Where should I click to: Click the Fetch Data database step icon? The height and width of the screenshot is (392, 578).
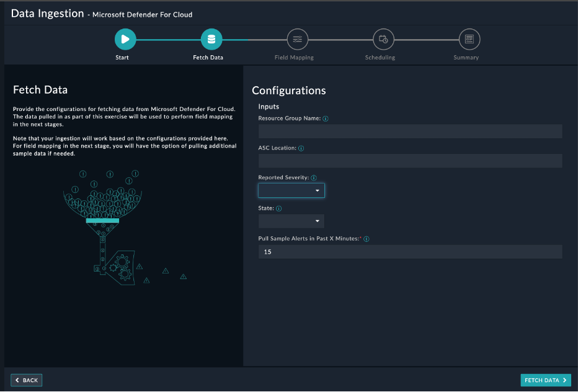click(x=211, y=40)
